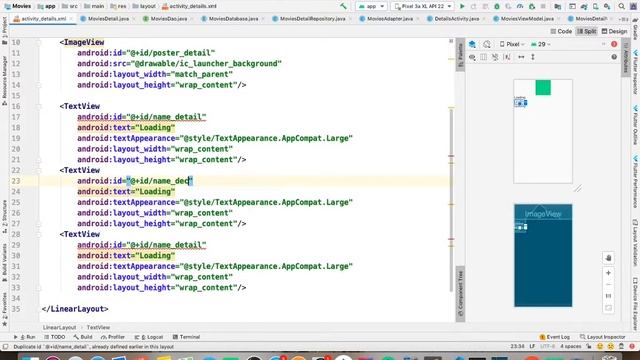Image resolution: width=640 pixels, height=360 pixels.
Task: Open the Pixel device preview dropdown
Action: [x=512, y=44]
